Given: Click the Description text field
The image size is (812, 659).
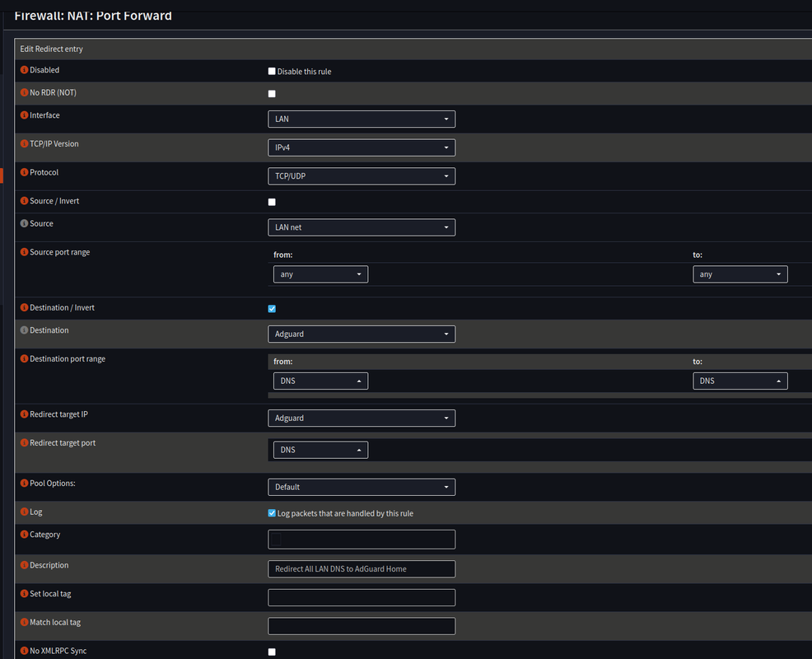Looking at the screenshot, I should [362, 569].
